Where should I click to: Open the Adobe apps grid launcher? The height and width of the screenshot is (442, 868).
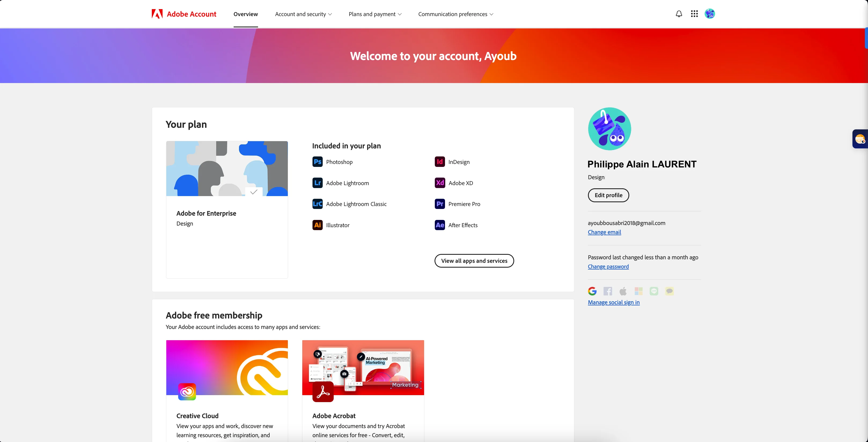tap(694, 14)
